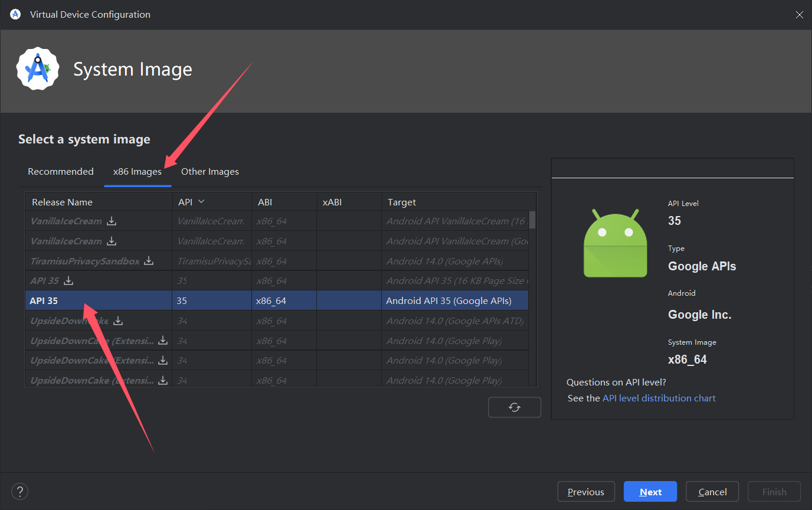Viewport: 812px width, 510px height.
Task: Click the disabled Finish button
Action: click(x=774, y=492)
